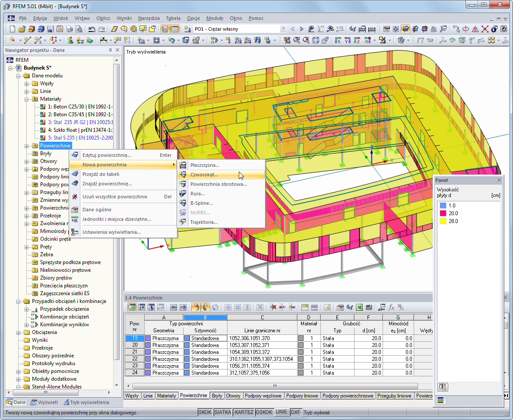Expand the Pręty tree node
The image size is (513, 420).
click(x=27, y=247)
